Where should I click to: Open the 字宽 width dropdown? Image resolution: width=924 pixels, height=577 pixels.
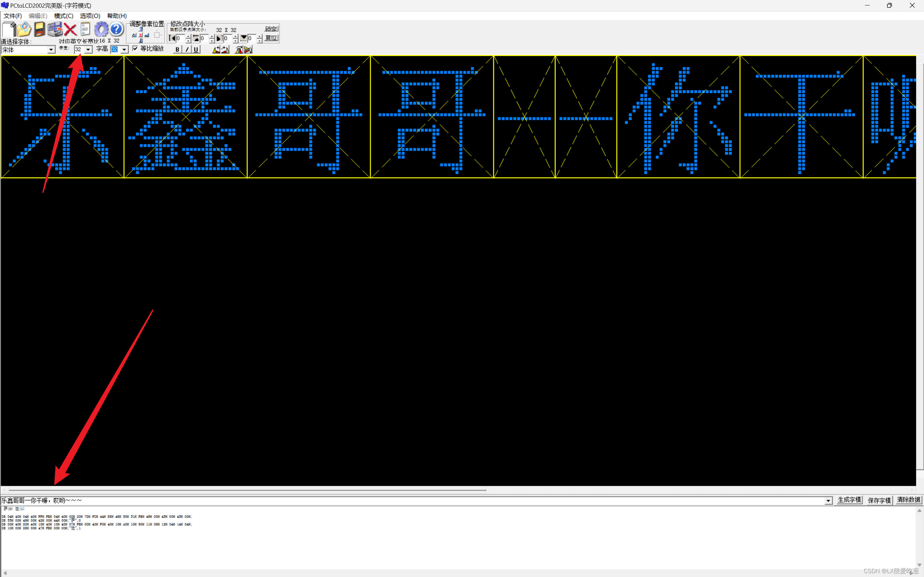88,50
